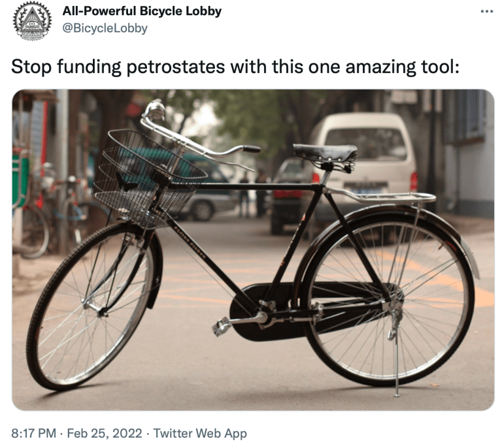Click the bicycle's left pedal
The image size is (502, 448).
(x=221, y=327)
